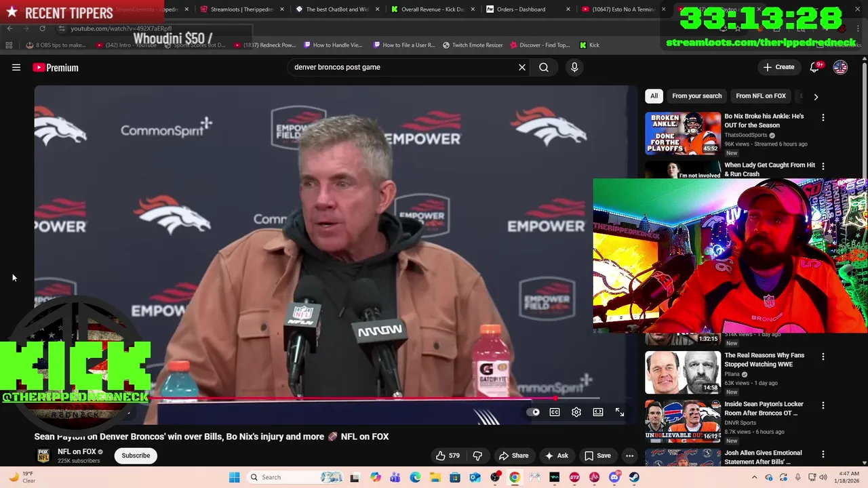
Task: Reload the page in Chrome
Action: coord(42,28)
